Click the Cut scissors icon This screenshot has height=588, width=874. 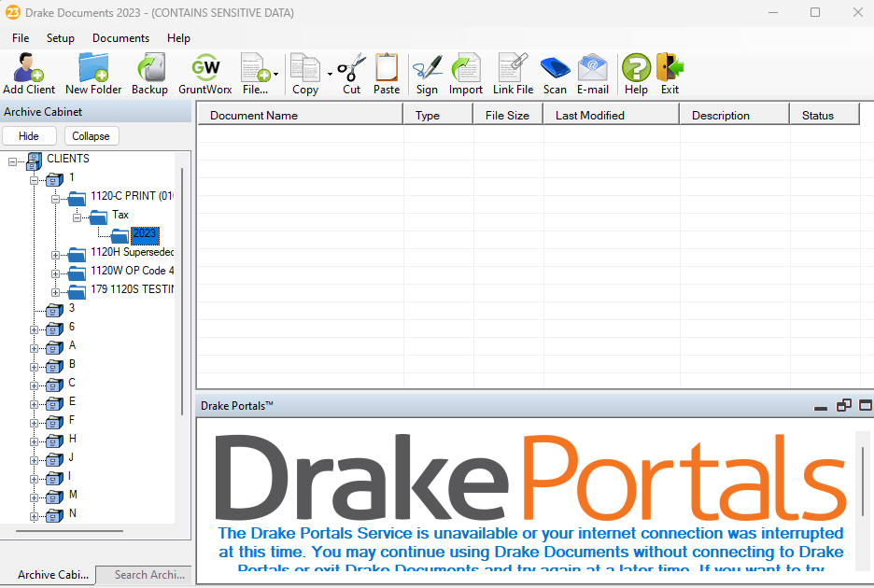point(352,74)
